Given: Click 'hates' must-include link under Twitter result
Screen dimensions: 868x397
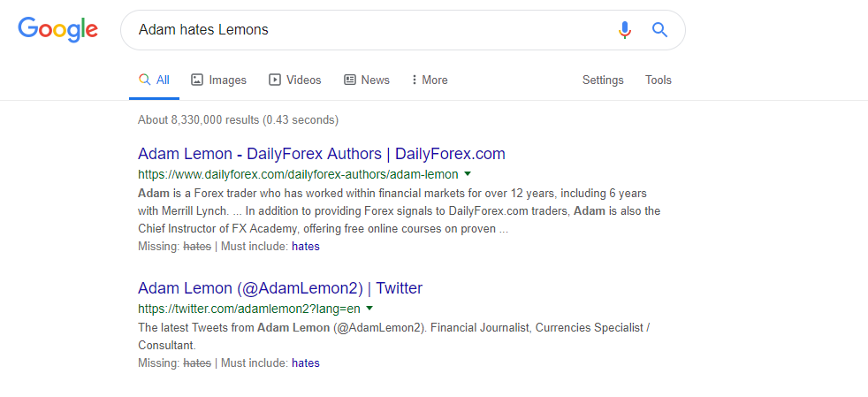Looking at the screenshot, I should 306,363.
